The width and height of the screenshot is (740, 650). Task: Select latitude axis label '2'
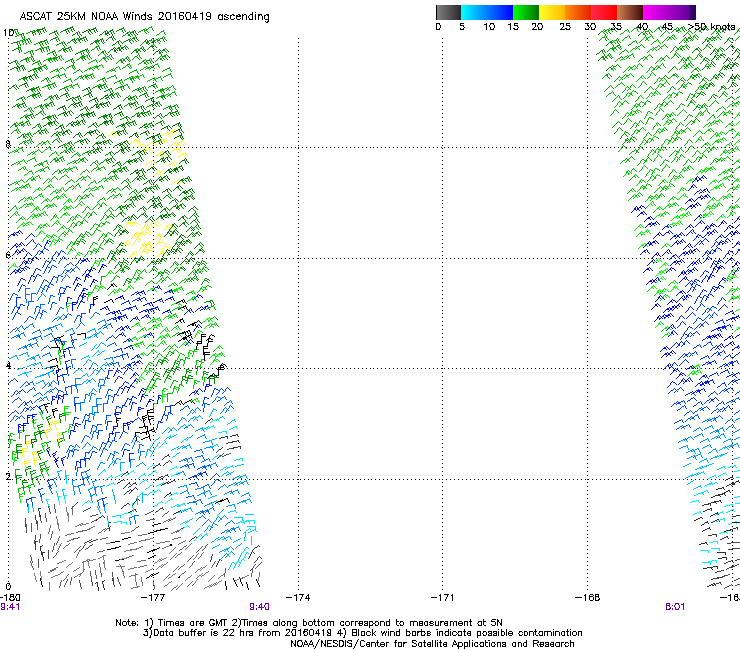tap(8, 477)
